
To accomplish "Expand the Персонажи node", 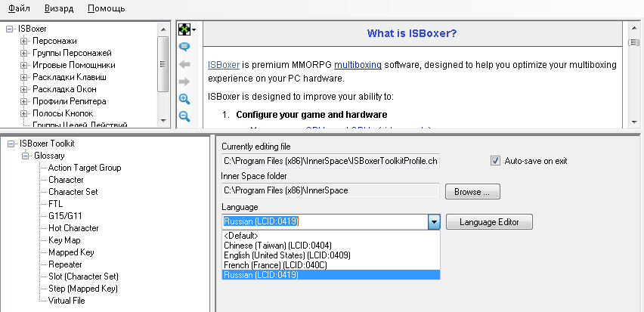I will coord(24,41).
